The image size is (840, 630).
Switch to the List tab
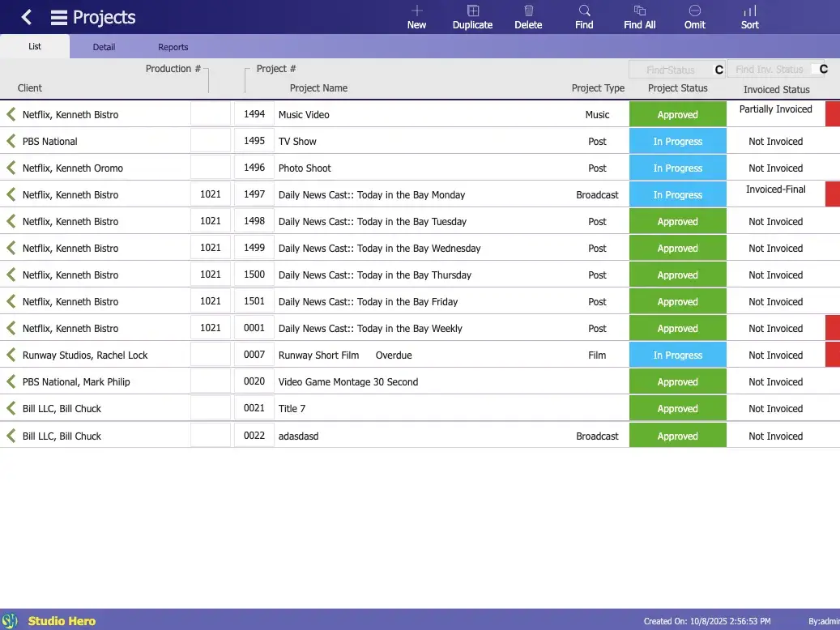pyautogui.click(x=35, y=47)
